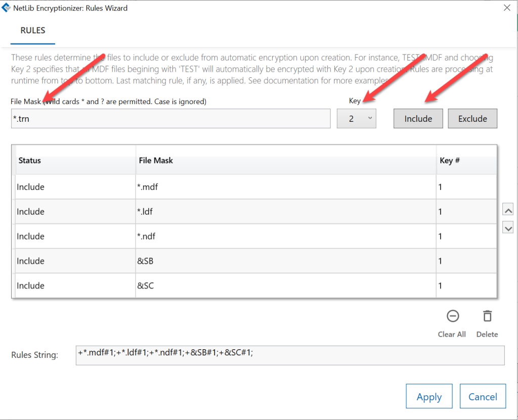Click the Delete trash can icon
This screenshot has width=518, height=420.
pos(487,316)
